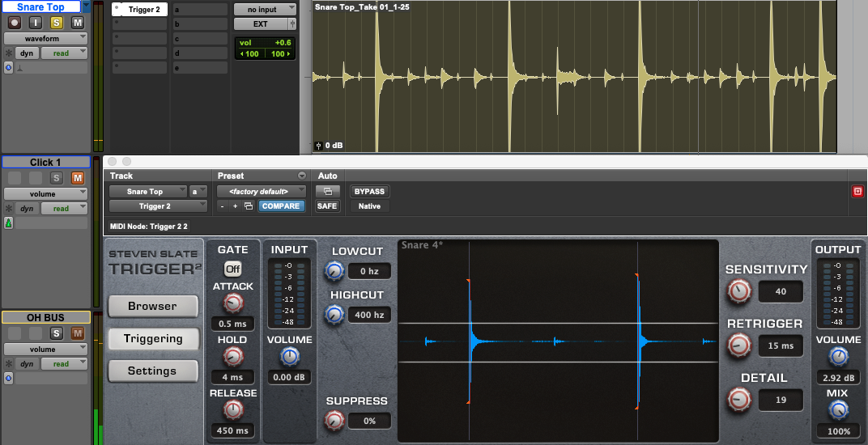
Task: Unmute the Click 1 track
Action: (x=78, y=178)
